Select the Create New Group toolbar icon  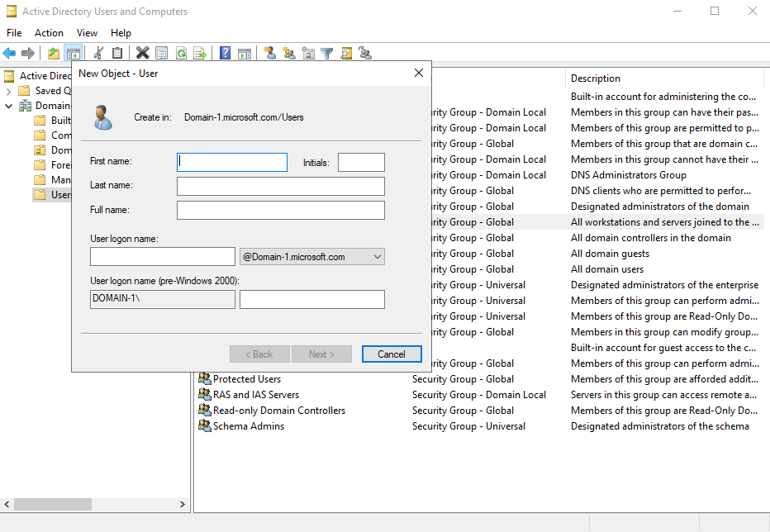(288, 53)
